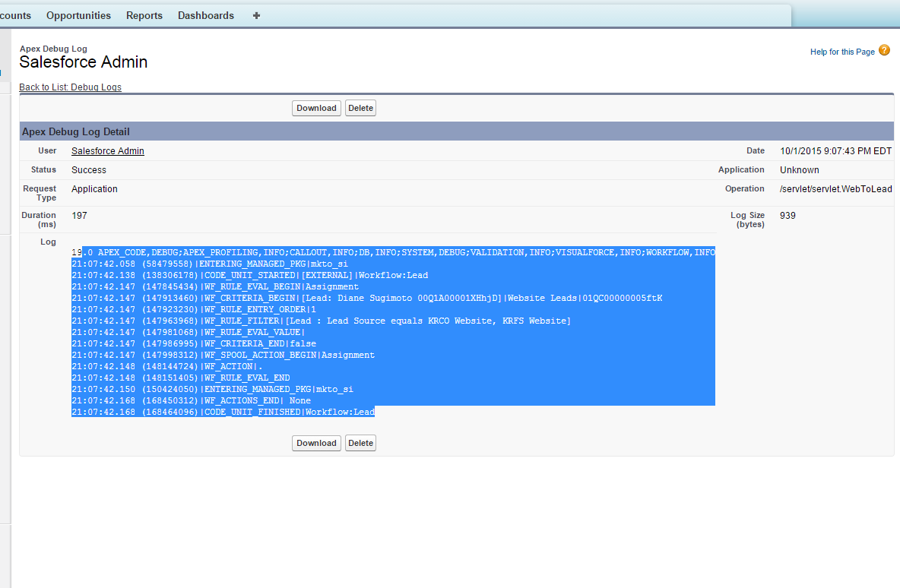Click the orange help question mark icon

point(884,51)
